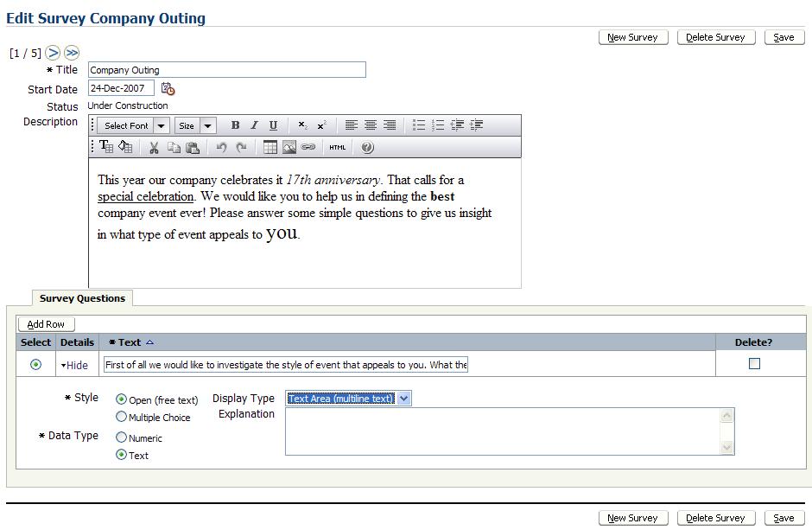Choose Numeric data type radio button
Viewport: 812px width, 530px height.
tap(122, 437)
